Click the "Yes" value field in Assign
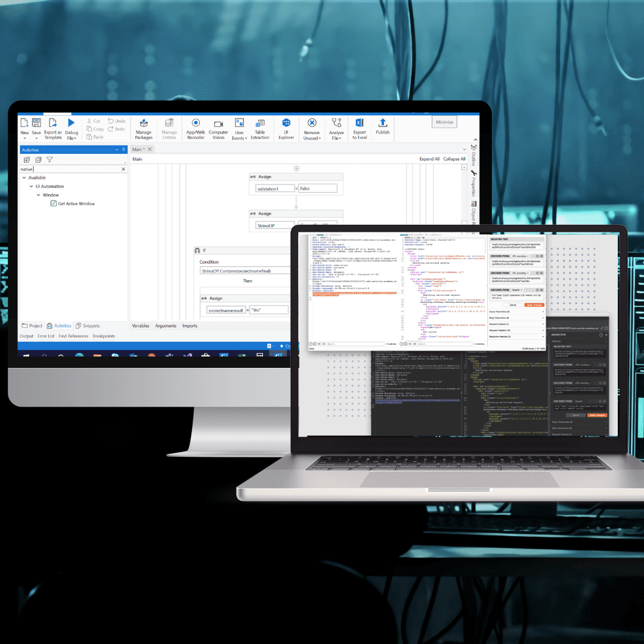This screenshot has width=644, height=644. 270,310
